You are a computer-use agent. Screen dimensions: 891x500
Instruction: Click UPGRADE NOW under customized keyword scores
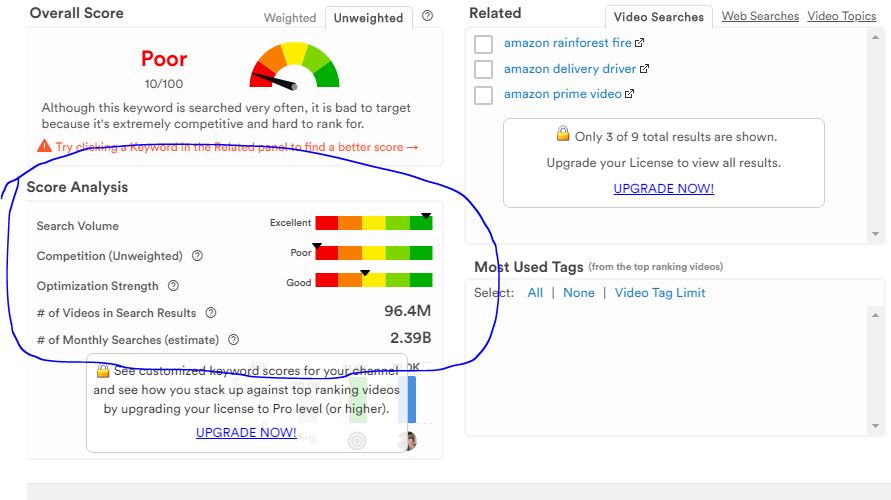point(246,432)
